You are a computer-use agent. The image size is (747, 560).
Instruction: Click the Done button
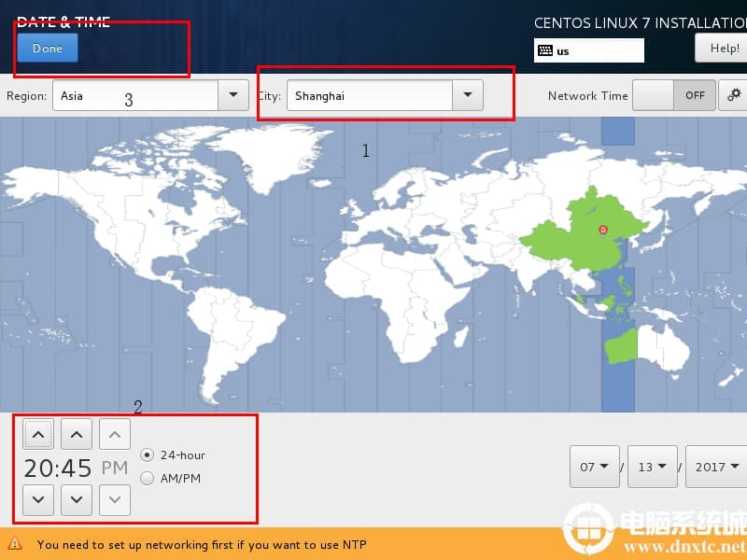[x=48, y=49]
